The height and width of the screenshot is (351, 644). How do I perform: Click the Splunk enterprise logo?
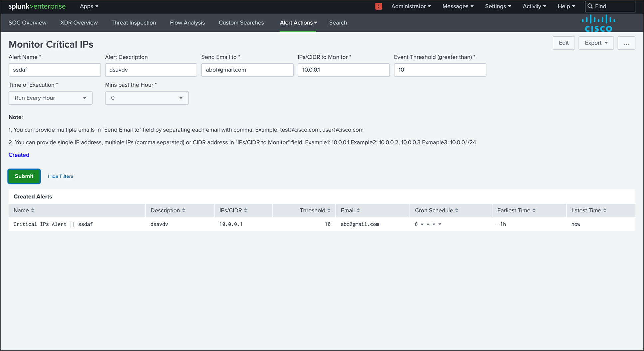pos(37,6)
